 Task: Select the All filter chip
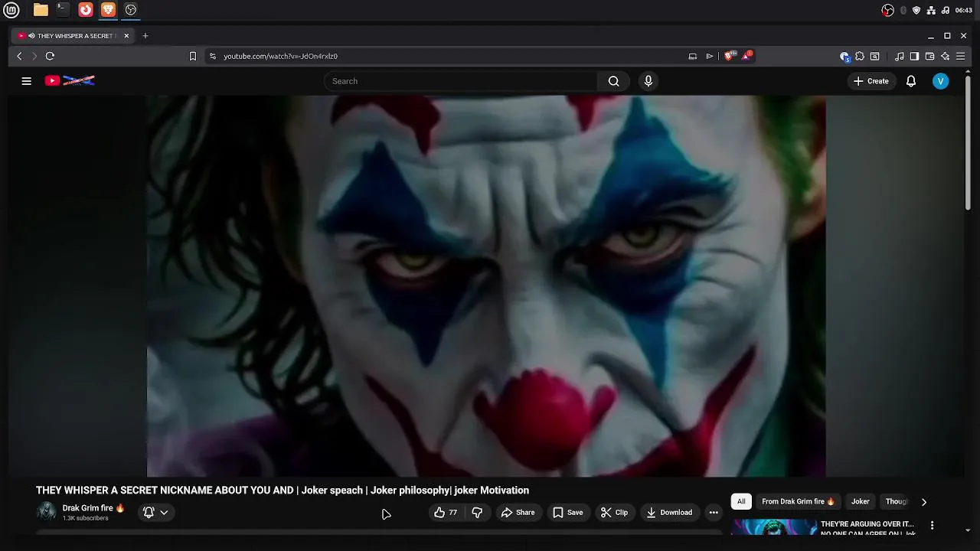point(741,502)
